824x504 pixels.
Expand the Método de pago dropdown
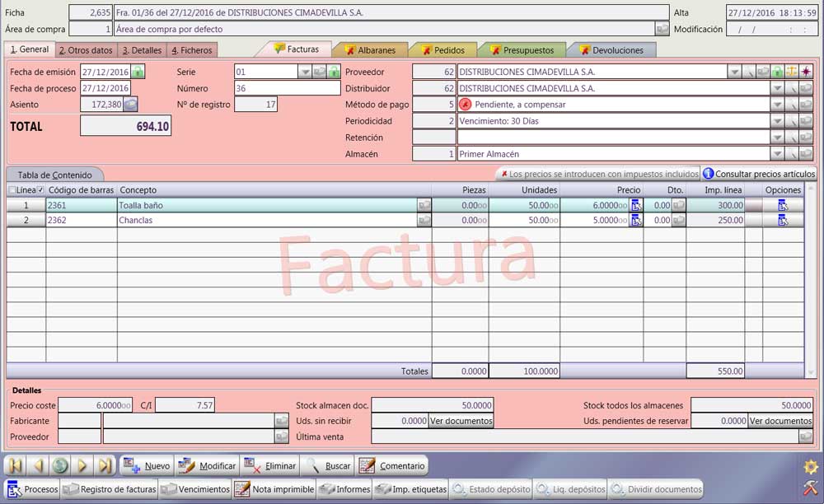[x=777, y=105]
